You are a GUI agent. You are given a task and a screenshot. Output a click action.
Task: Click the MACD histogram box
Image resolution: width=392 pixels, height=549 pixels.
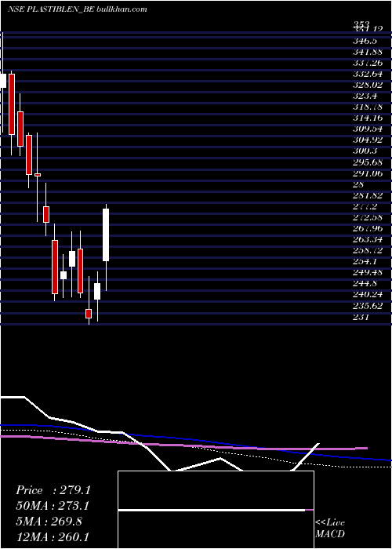216,510
